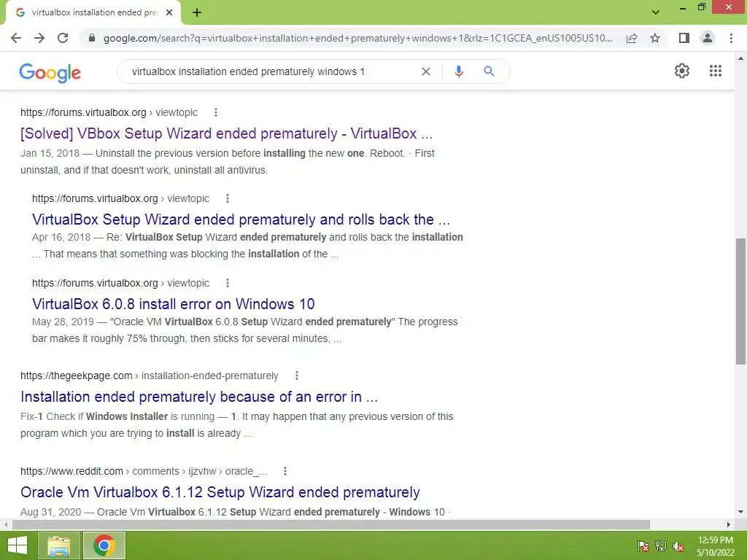Viewport: 747px width, 560px height.
Task: Go to Google home via logo
Action: 50,72
